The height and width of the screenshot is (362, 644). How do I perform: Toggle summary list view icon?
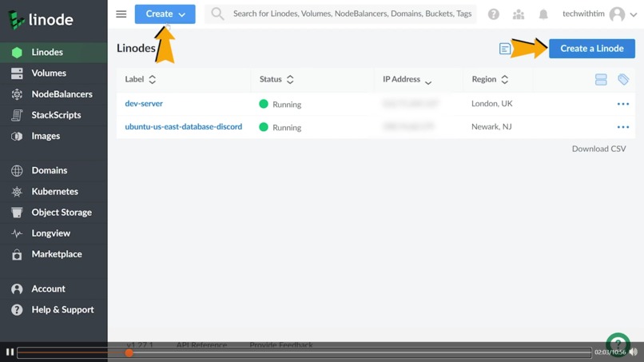pyautogui.click(x=601, y=79)
